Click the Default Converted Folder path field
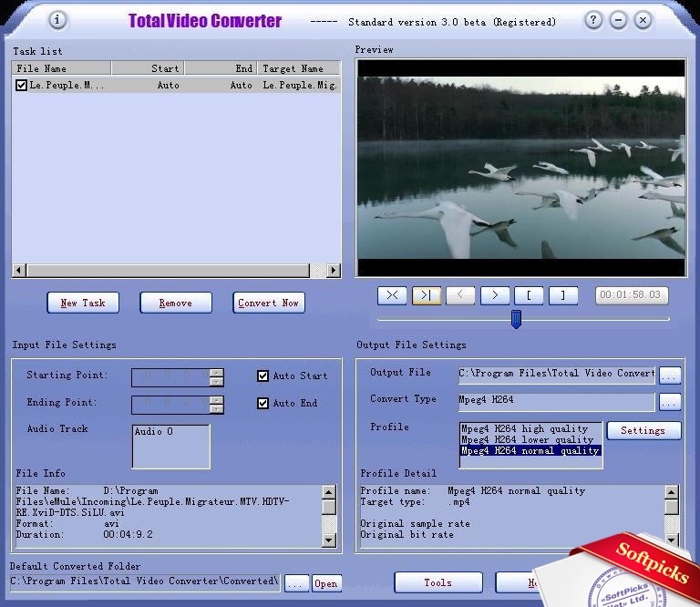Viewport: 700px width, 607px height. [x=145, y=582]
